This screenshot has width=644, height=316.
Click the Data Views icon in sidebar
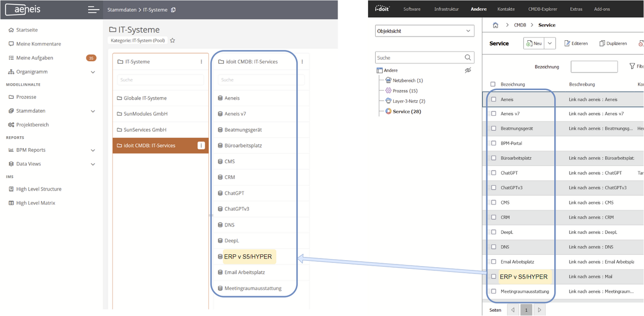point(11,164)
